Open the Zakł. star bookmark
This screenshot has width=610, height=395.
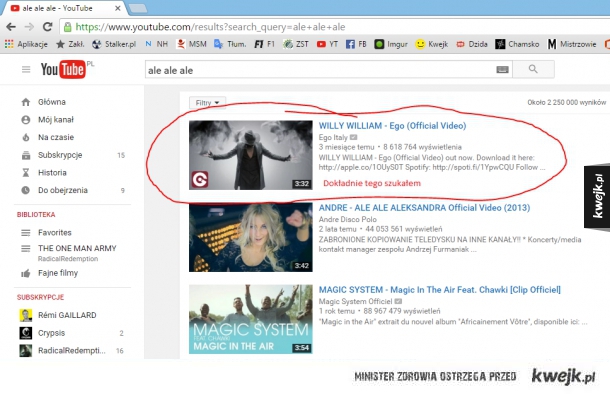(70, 44)
